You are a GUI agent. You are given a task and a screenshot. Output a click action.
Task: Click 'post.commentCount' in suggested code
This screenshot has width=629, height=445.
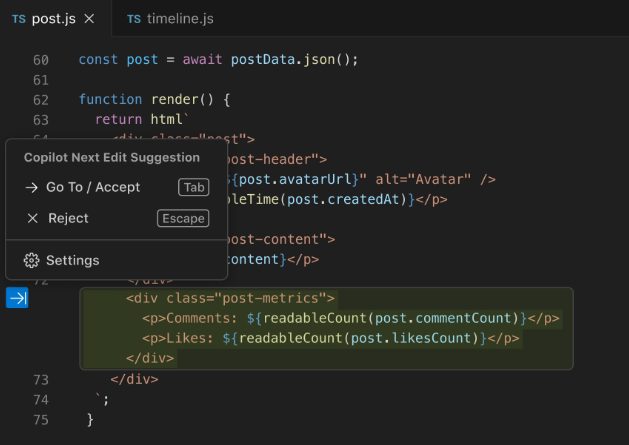click(x=443, y=318)
